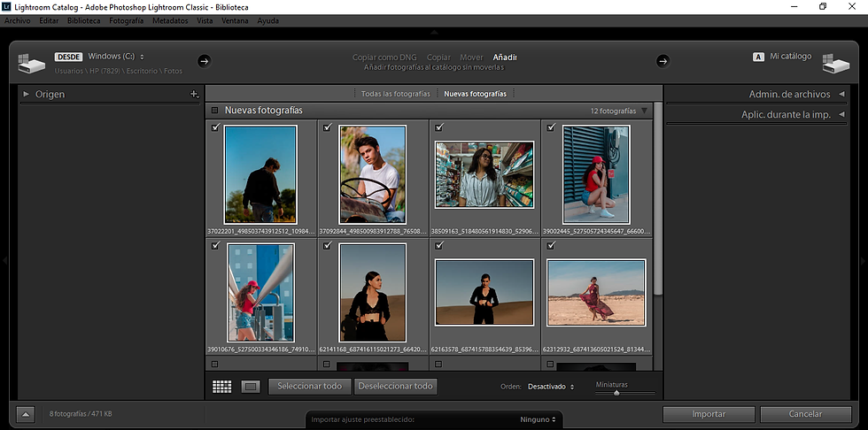868x430 pixels.
Task: Open the Metadatos menu
Action: tap(170, 21)
